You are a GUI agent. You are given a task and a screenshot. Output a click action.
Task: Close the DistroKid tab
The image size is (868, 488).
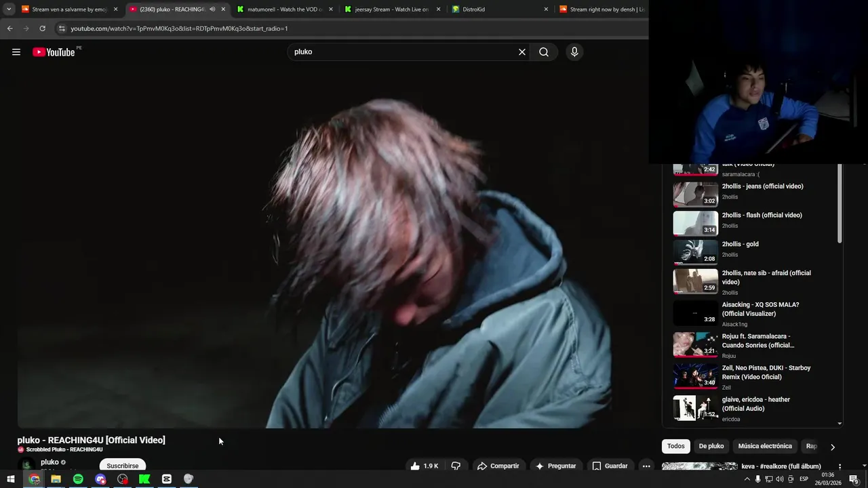546,9
